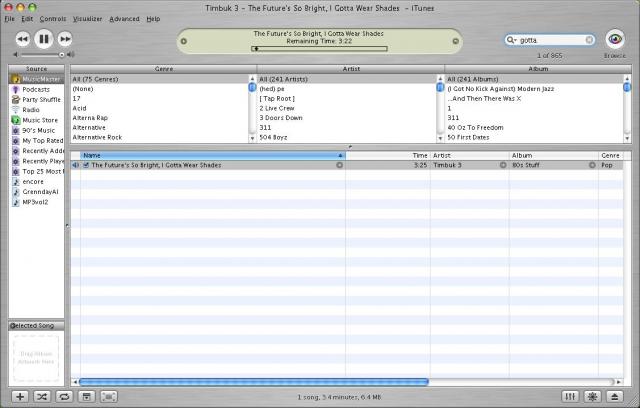The width and height of the screenshot is (640, 408).
Task: Click the Browse eye icon
Action: [x=615, y=40]
